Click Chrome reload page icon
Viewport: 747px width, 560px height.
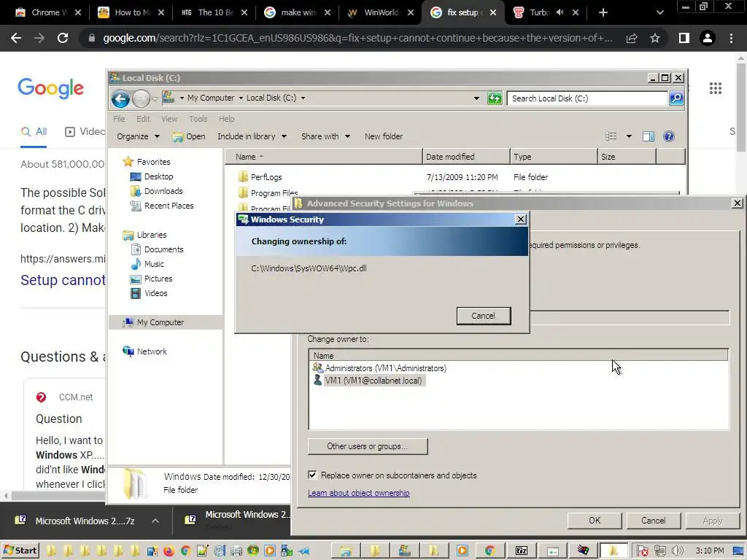click(63, 38)
